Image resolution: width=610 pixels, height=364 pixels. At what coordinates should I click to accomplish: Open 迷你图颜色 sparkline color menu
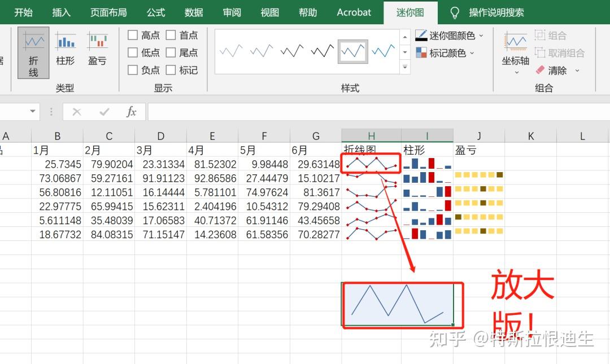[x=449, y=36]
